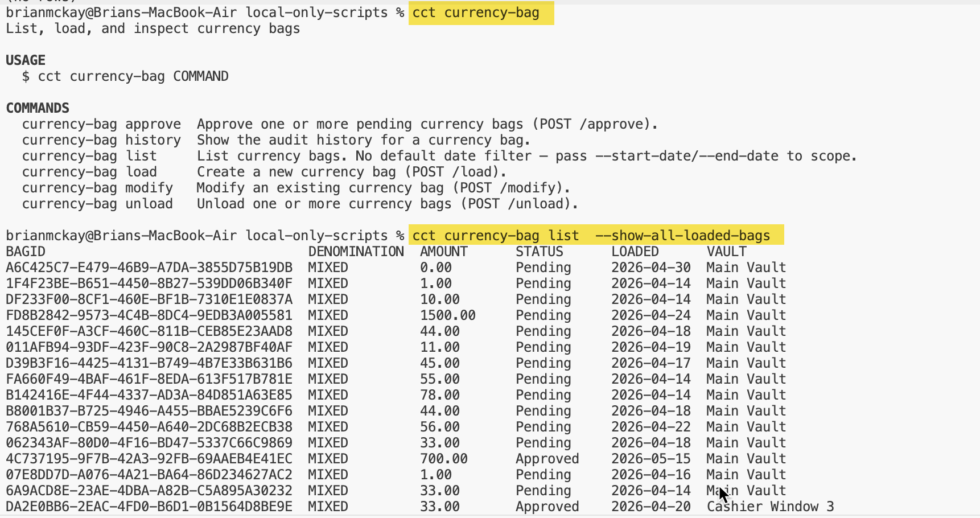Click the loaded date 2026-04-17
Viewport: 980px width, 518px height.
pyautogui.click(x=651, y=363)
